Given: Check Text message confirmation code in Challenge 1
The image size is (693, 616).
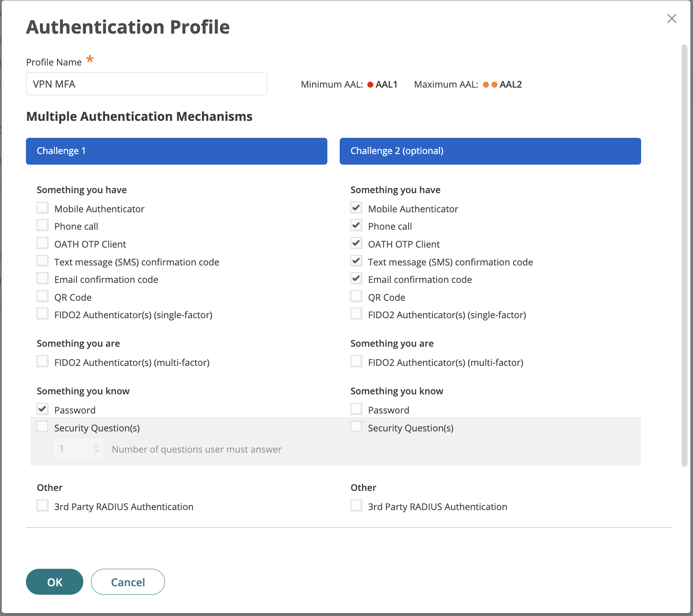Looking at the screenshot, I should coord(42,260).
